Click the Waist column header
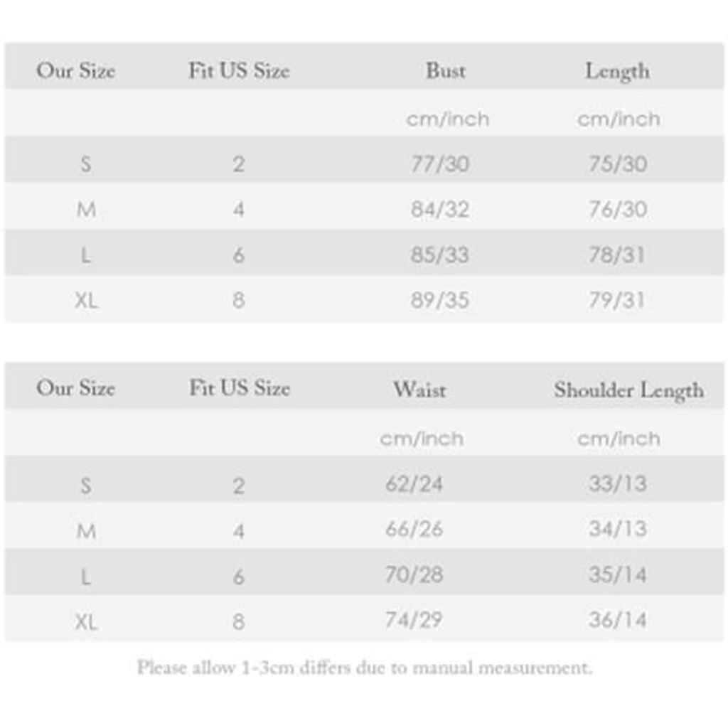This screenshot has width=728, height=728. (x=419, y=390)
